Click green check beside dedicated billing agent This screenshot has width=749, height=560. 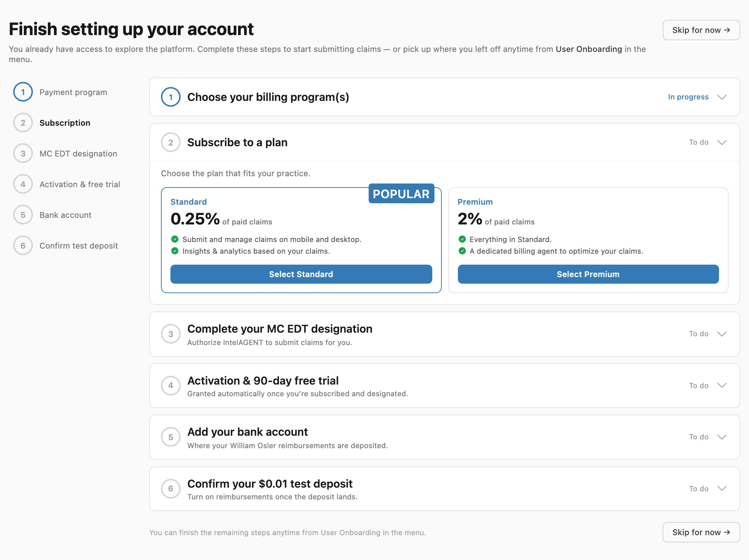tap(462, 251)
